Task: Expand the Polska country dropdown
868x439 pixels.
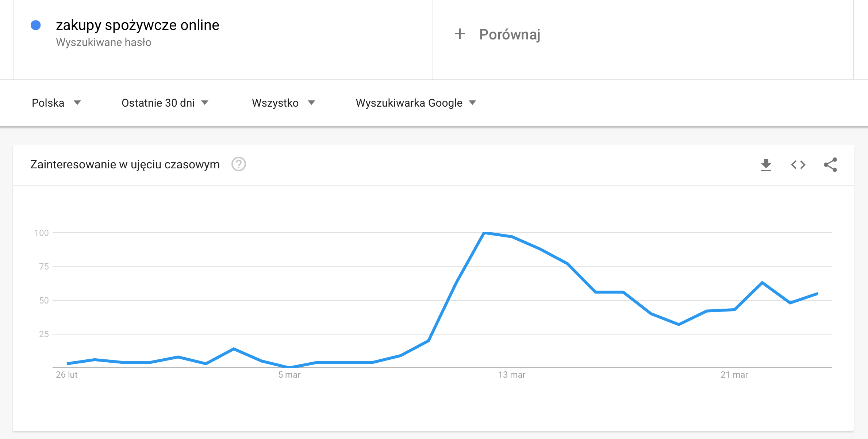Action: (56, 103)
